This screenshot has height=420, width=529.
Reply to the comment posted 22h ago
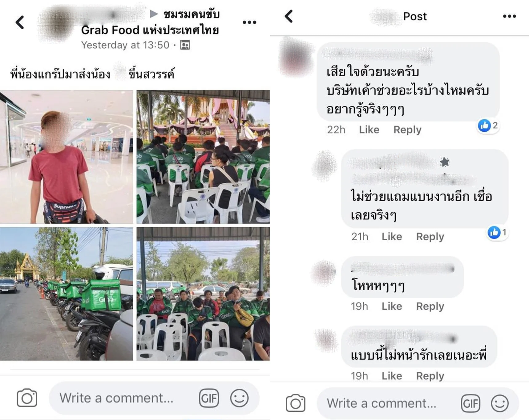point(407,130)
